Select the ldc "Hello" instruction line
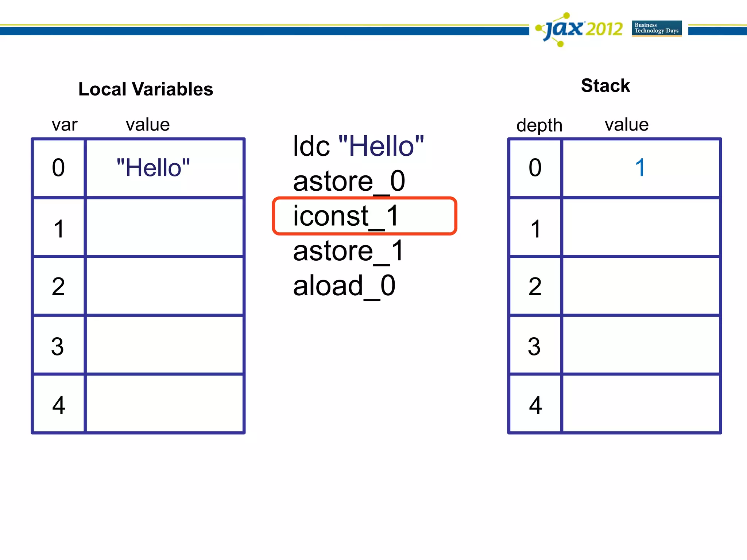This screenshot has width=747, height=560. [358, 146]
